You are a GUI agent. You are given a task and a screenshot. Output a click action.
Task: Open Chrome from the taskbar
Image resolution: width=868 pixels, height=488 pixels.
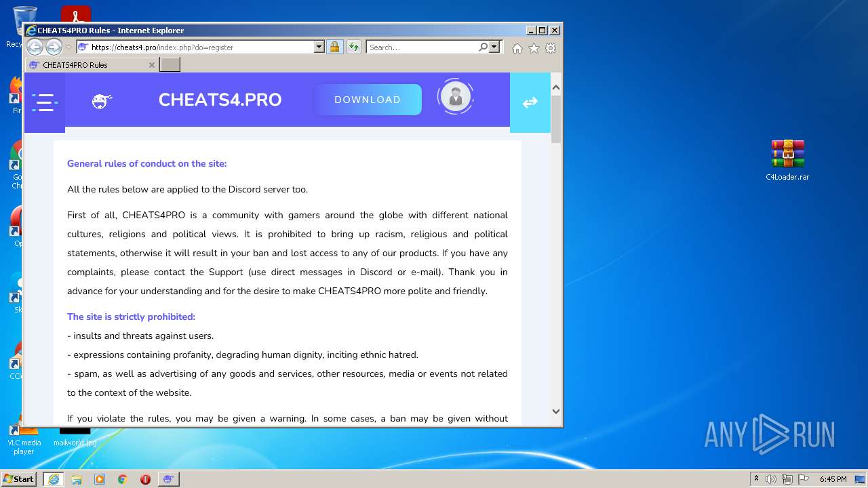click(122, 479)
